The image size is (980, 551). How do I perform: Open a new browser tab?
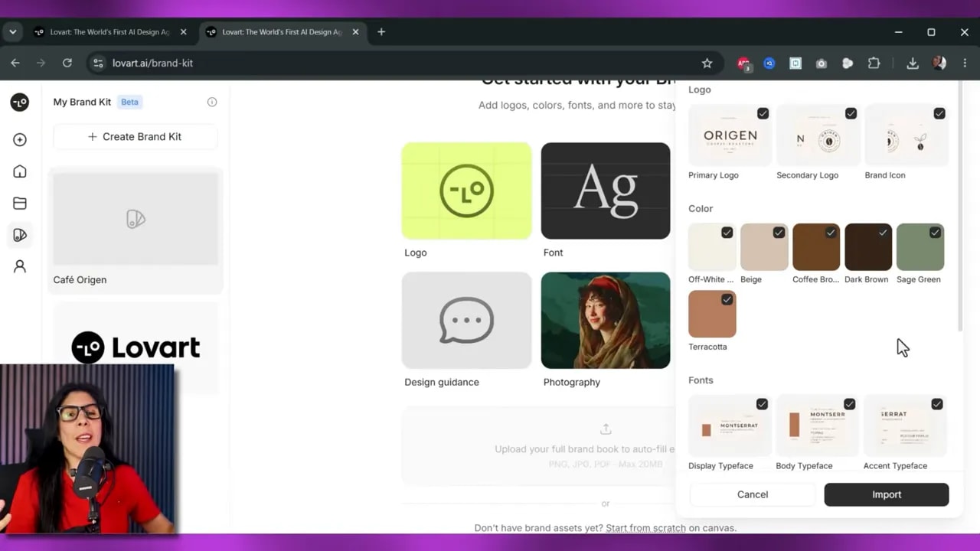tap(381, 32)
